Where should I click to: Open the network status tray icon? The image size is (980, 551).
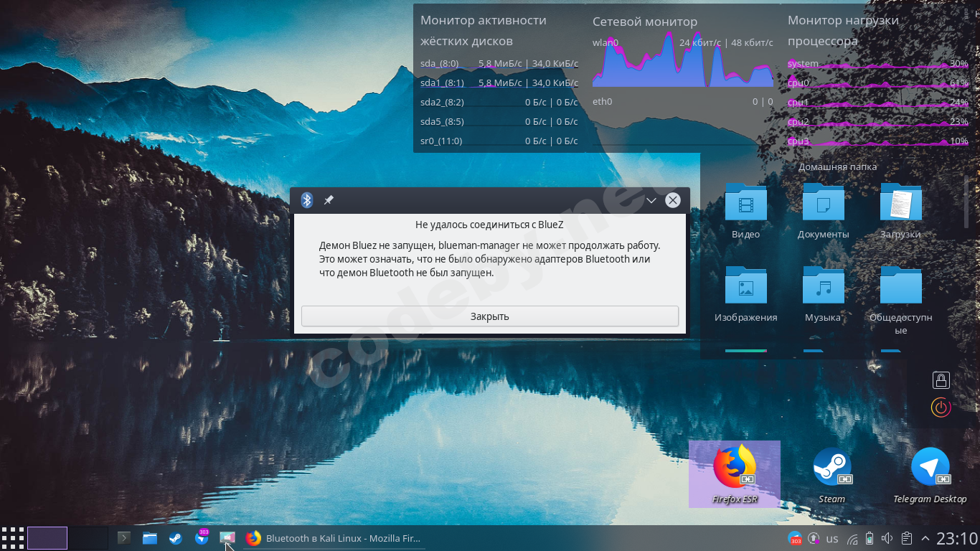(851, 538)
